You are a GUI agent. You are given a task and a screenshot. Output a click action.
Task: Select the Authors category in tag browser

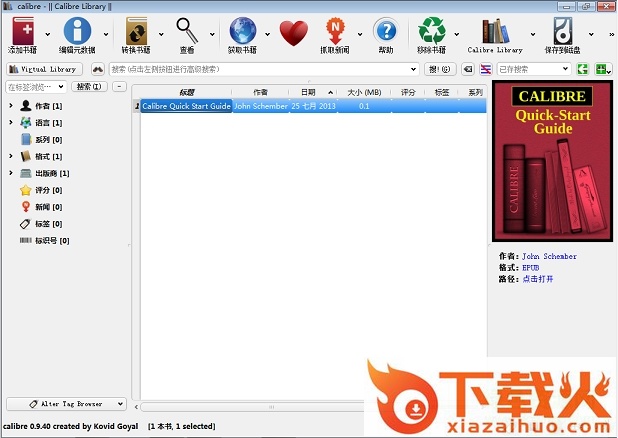coord(41,106)
